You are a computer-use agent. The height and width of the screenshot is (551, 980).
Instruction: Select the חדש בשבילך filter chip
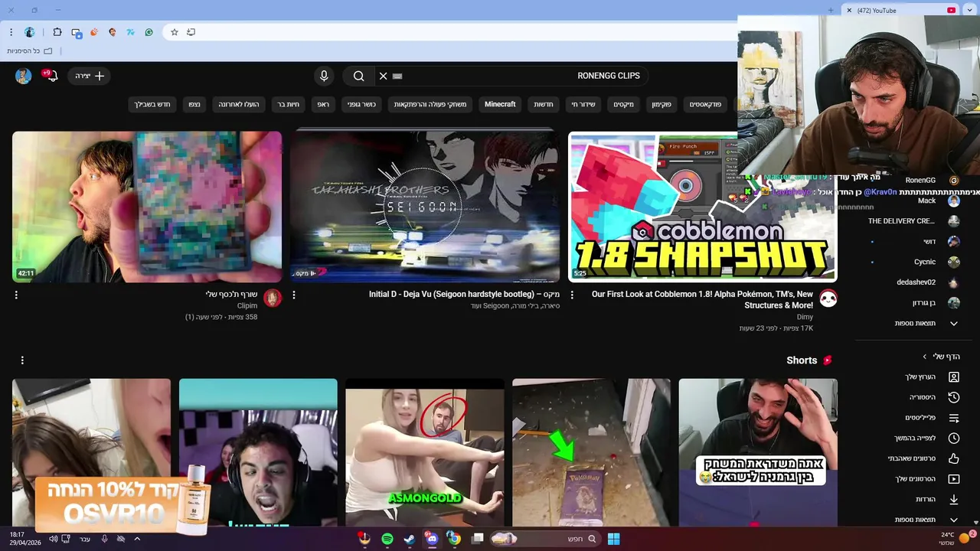[152, 104]
